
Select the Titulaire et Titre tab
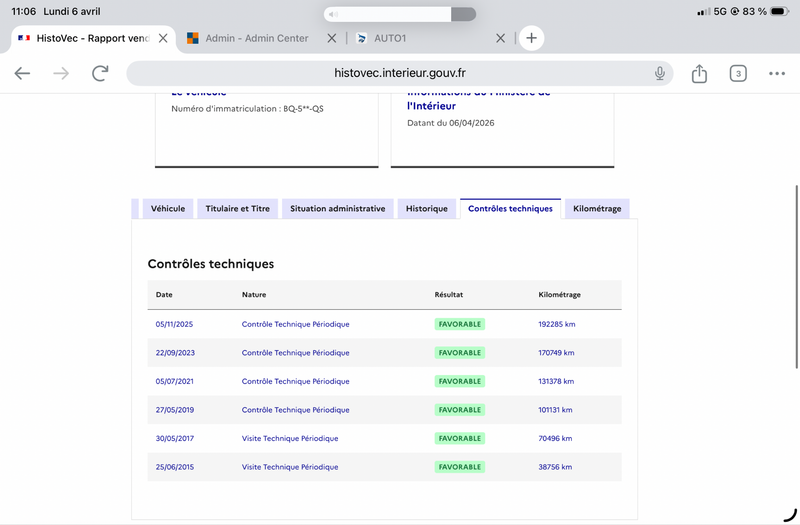click(x=237, y=209)
